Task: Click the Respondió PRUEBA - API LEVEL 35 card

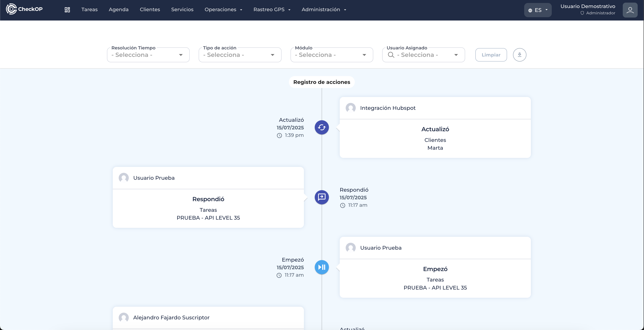Action: tap(208, 208)
